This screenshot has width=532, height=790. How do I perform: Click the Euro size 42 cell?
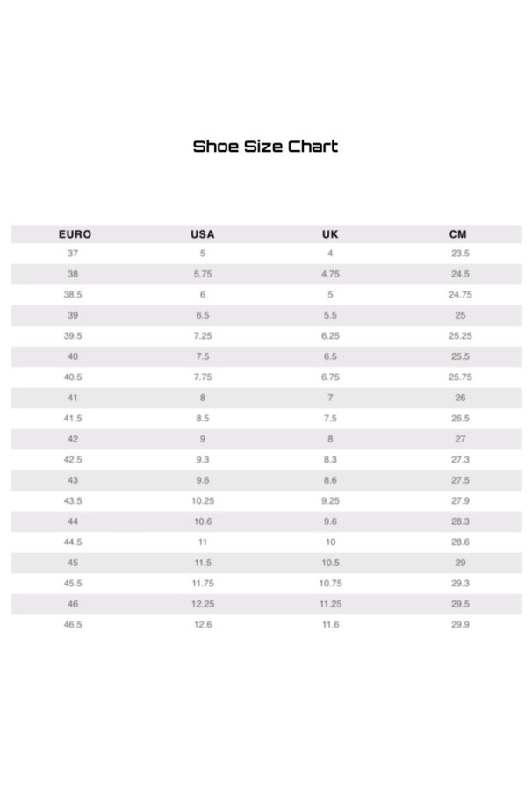pos(73,440)
